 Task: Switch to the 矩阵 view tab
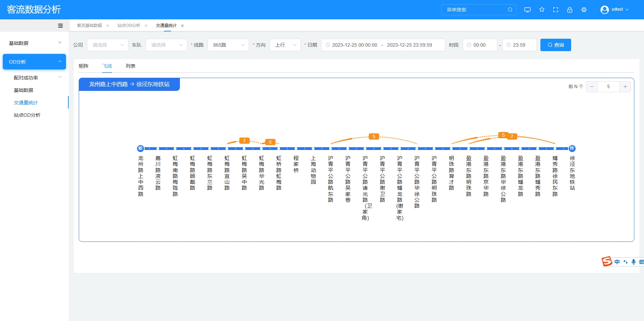(x=84, y=66)
